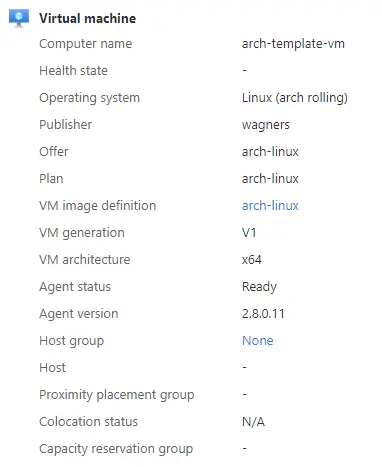The width and height of the screenshot is (382, 467).
Task: Click the Agent status value Ready
Action: click(259, 287)
